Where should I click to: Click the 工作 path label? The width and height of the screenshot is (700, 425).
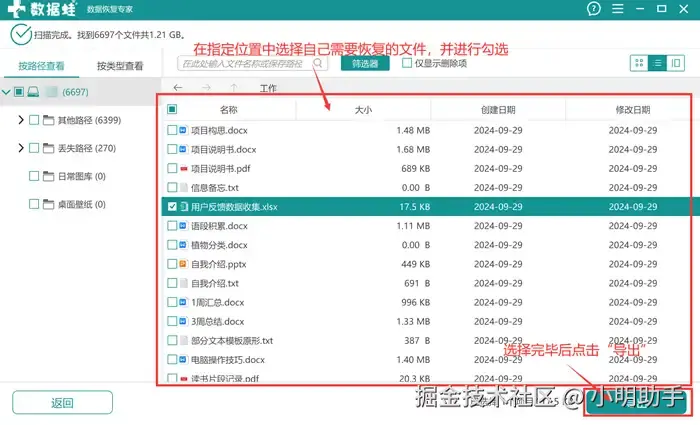(268, 88)
